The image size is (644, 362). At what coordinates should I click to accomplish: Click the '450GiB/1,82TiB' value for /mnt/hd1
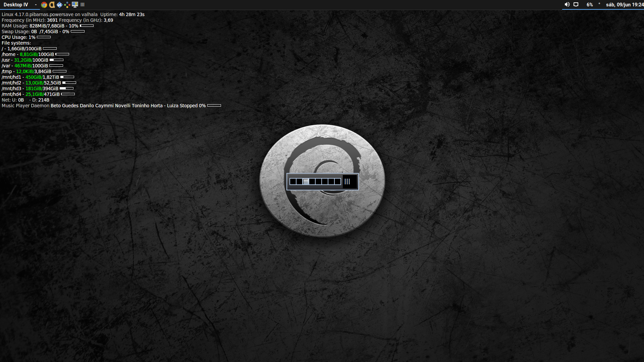pyautogui.click(x=42, y=77)
